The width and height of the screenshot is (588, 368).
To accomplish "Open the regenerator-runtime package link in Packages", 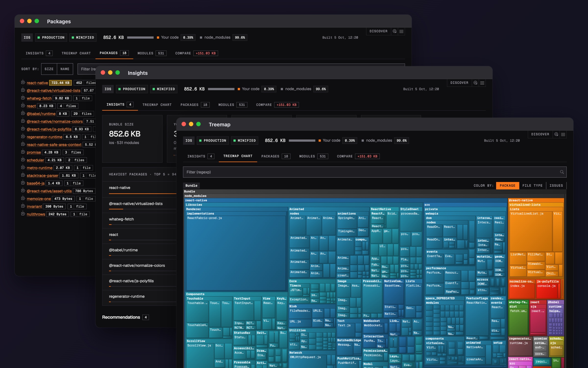I will (44, 137).
